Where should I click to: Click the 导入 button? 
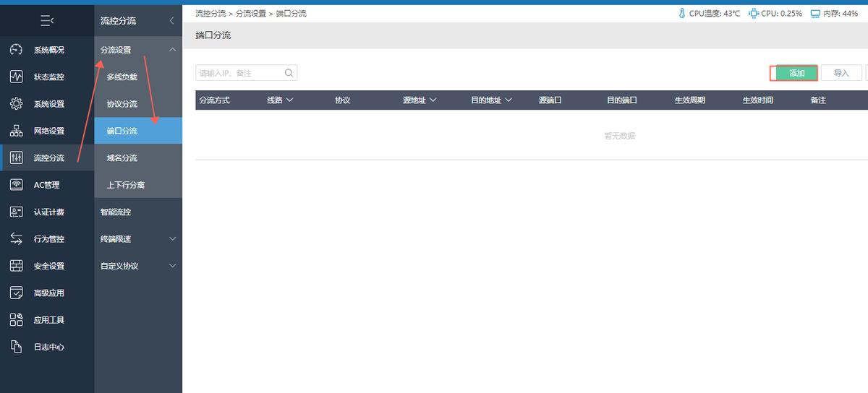[841, 73]
